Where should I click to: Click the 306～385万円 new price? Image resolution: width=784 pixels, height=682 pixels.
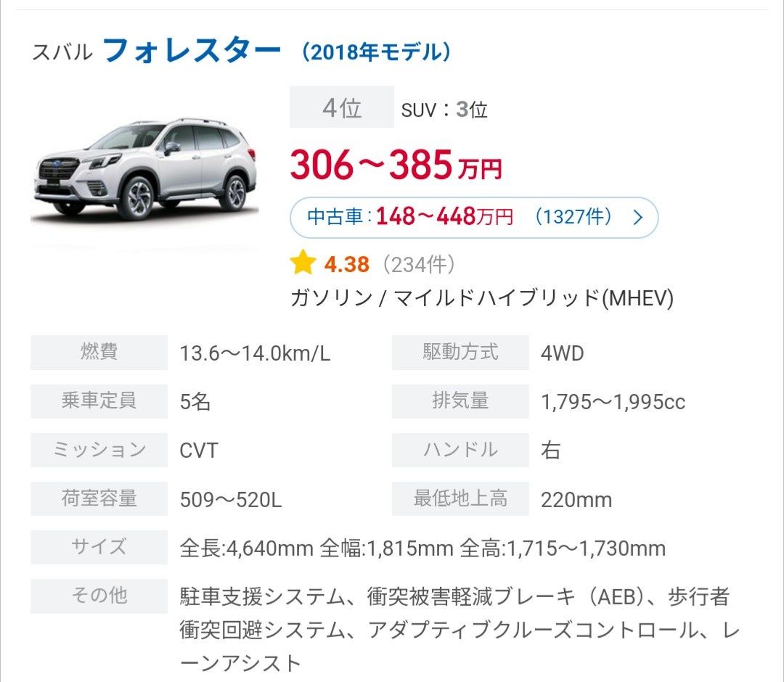click(396, 165)
